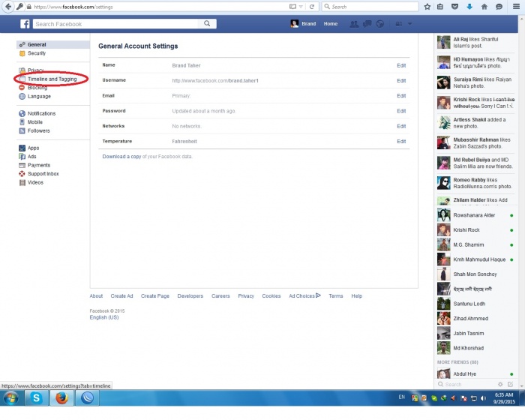
Task: Click Download a copy link
Action: 121,157
